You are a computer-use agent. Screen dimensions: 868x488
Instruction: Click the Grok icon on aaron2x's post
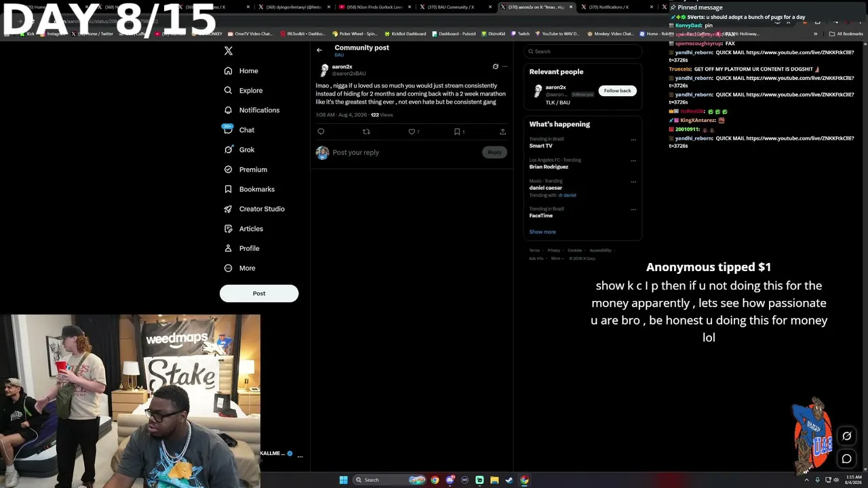coord(496,66)
